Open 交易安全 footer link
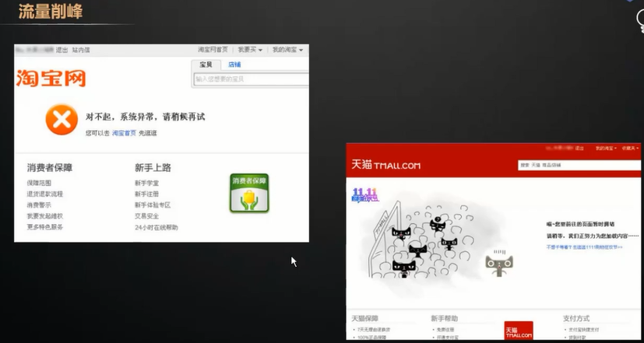The image size is (644, 343). [146, 216]
